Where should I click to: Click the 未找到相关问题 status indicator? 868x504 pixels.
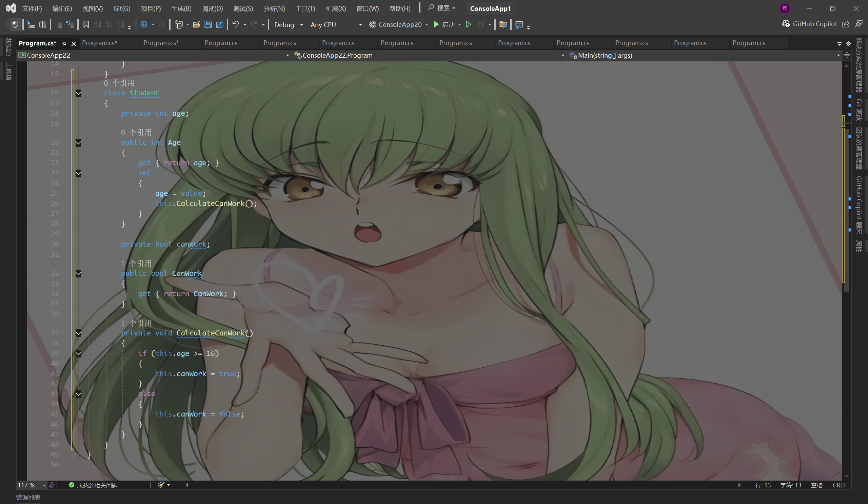pos(93,485)
